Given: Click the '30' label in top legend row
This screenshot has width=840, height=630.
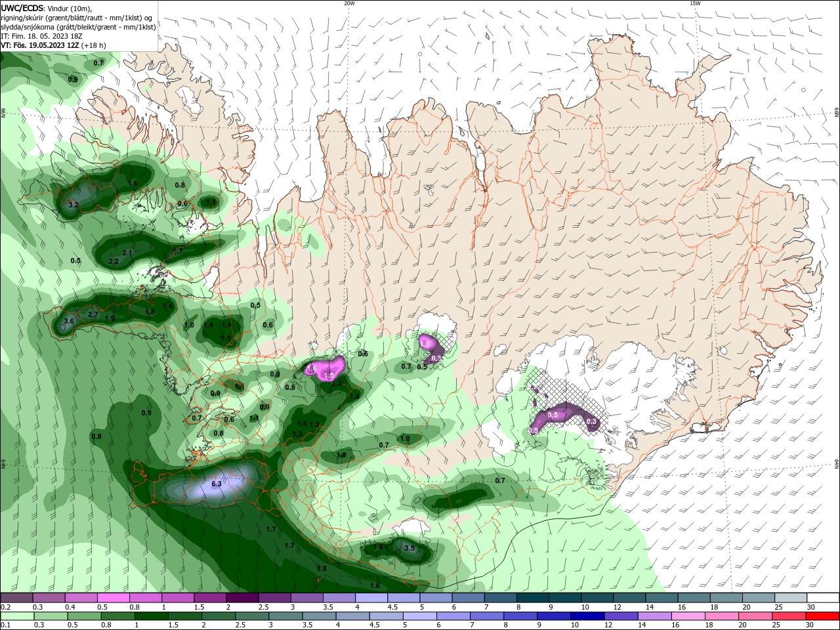Looking at the screenshot, I should coord(811,607).
